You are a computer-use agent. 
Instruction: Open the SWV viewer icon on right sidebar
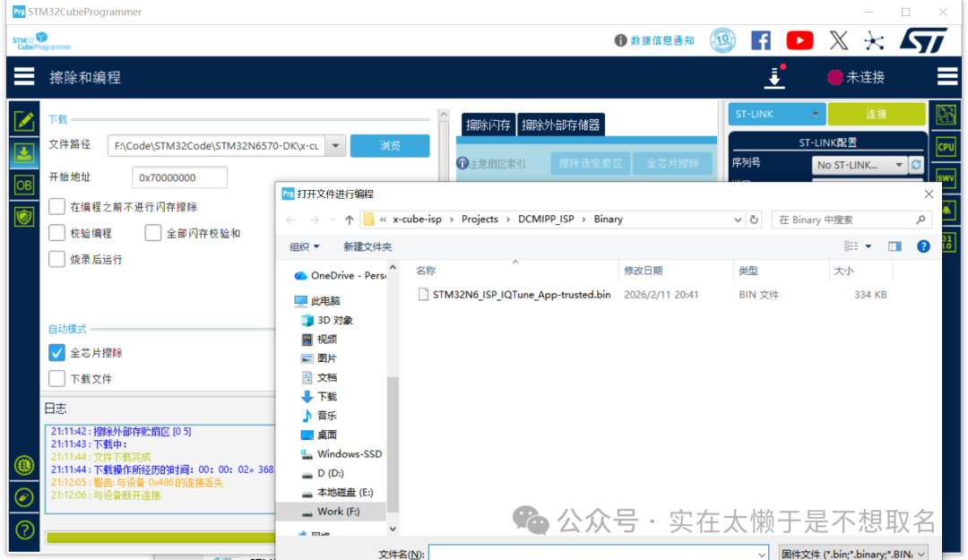coord(946,177)
